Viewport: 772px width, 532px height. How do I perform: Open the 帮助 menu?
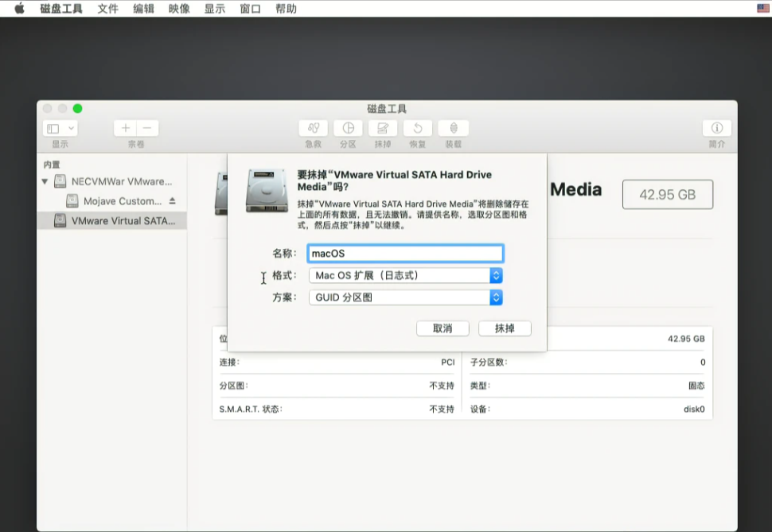(286, 9)
